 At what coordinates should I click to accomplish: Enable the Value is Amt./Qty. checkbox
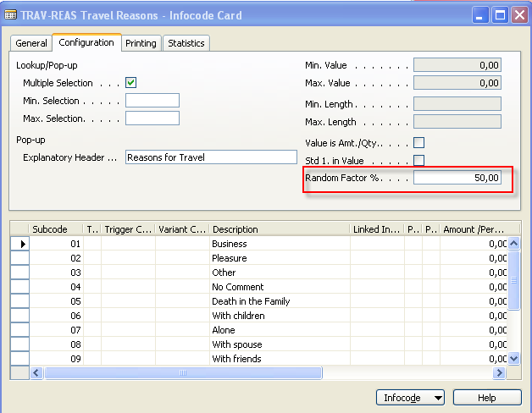click(x=418, y=143)
